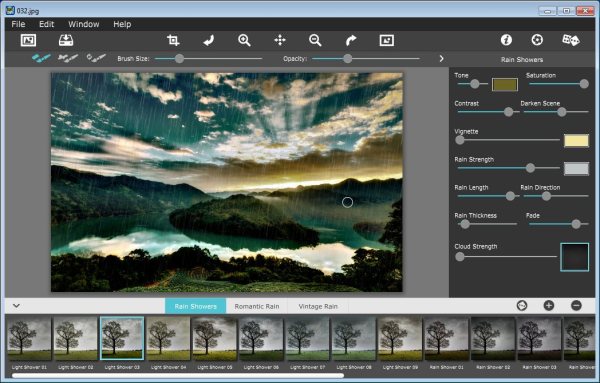
Task: Switch to the third brush mode
Action: 96,58
